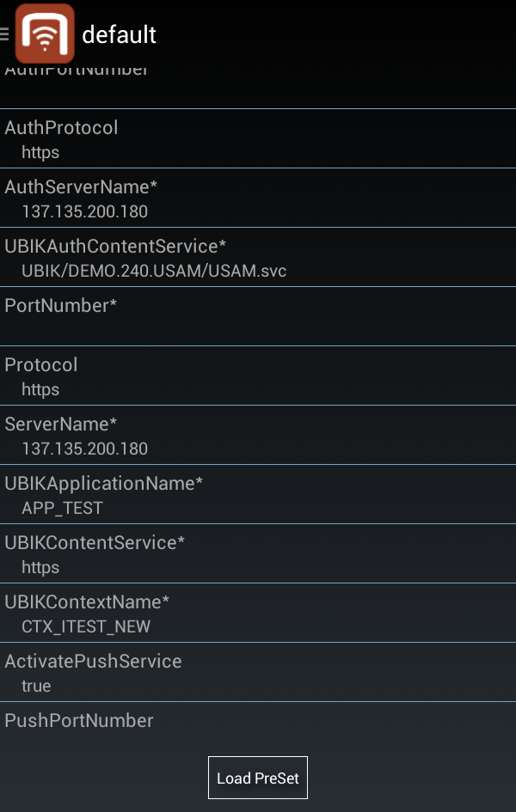
Task: Edit the AuthServerName entry
Action: click(x=258, y=198)
